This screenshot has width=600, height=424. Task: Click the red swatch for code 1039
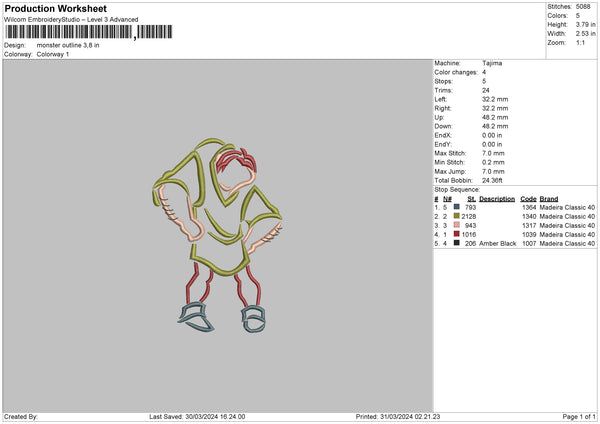[457, 234]
